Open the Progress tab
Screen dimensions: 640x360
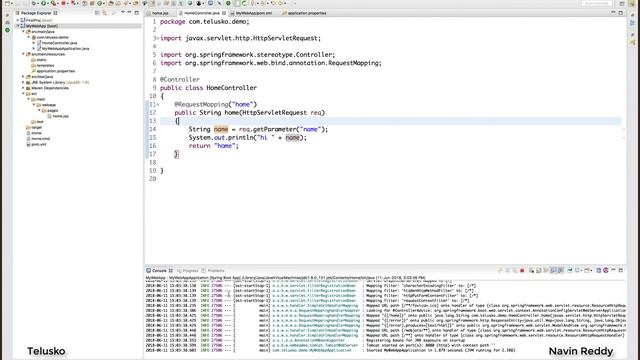pyautogui.click(x=190, y=271)
